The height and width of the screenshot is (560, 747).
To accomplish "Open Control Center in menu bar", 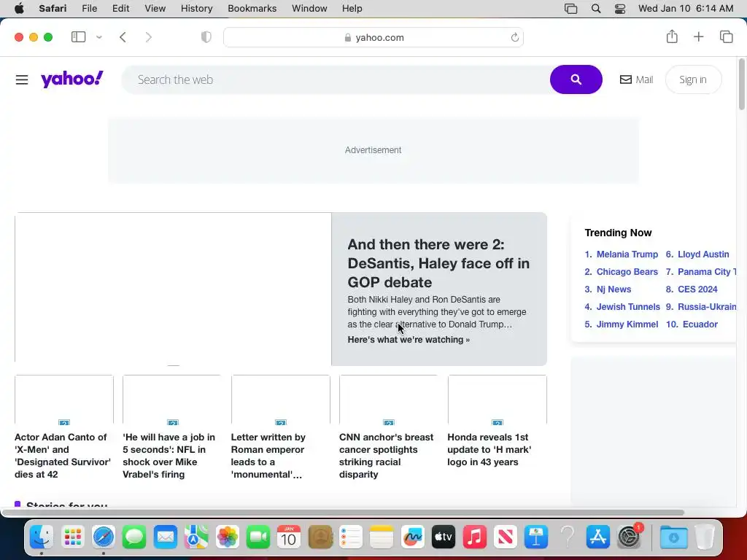I will pos(620,8).
